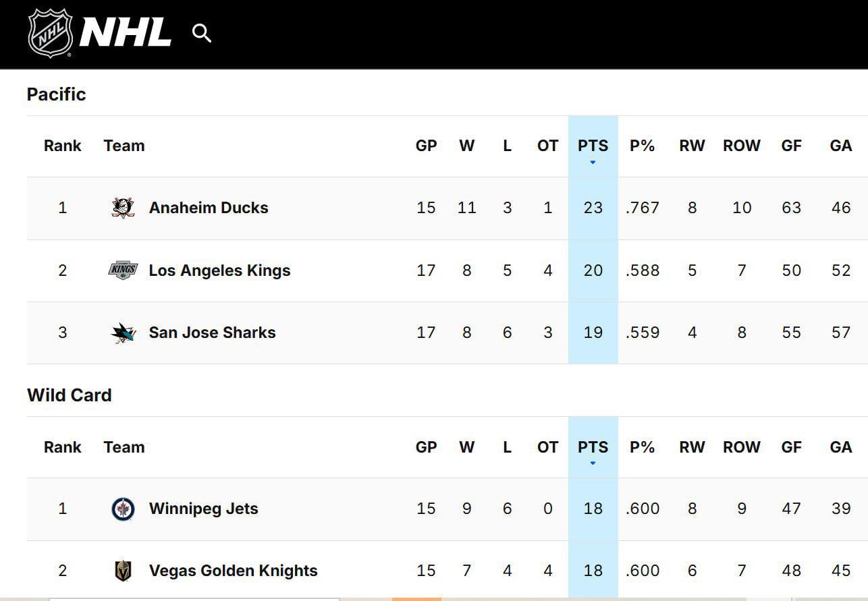Sort Wild Card table by PTS column
The image size is (868, 601).
[x=593, y=447]
